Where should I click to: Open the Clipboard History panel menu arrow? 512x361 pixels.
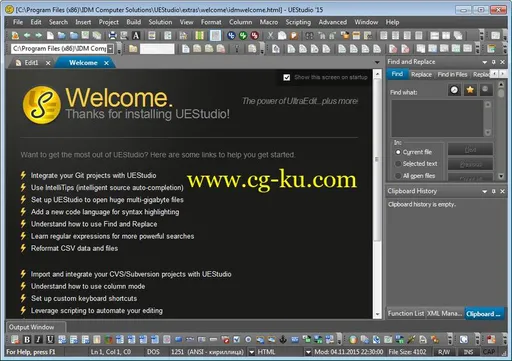[485, 191]
